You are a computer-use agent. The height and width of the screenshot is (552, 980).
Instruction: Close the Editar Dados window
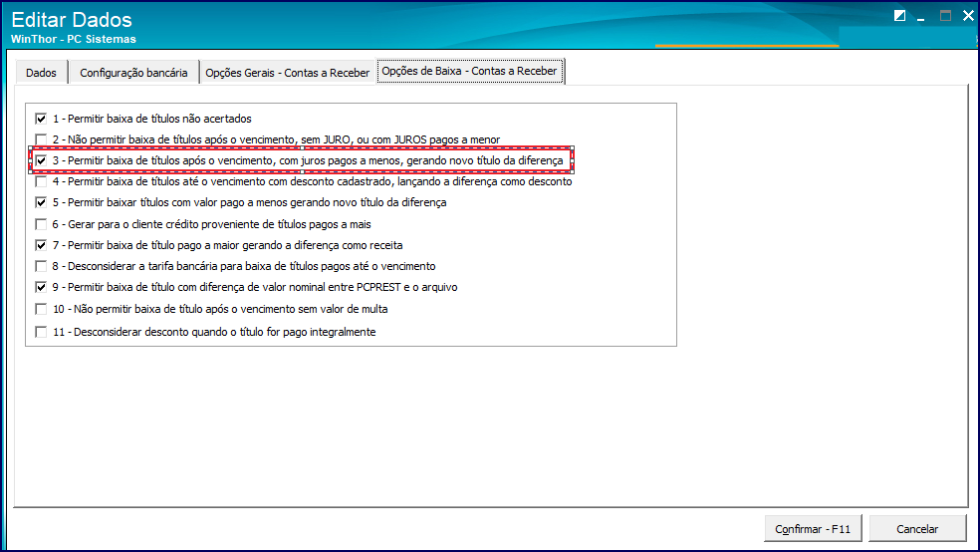tap(968, 16)
